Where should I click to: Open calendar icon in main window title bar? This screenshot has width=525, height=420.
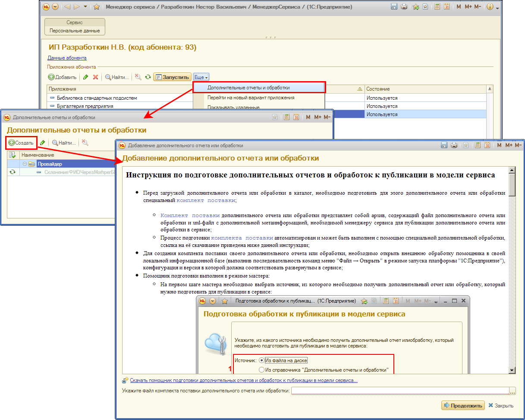coord(446,7)
